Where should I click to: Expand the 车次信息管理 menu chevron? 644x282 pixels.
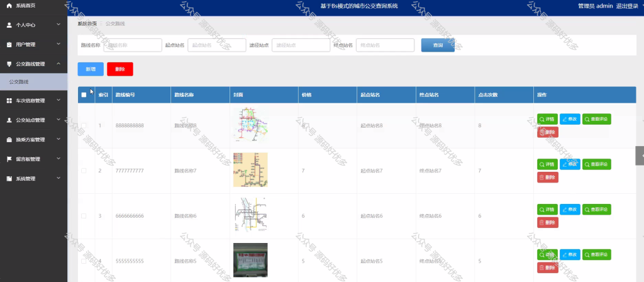click(58, 100)
